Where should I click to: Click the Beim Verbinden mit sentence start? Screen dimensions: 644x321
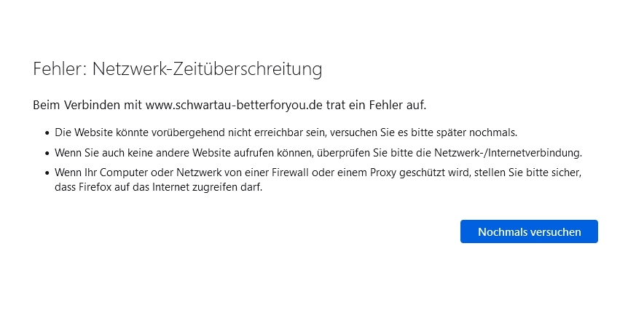click(x=88, y=106)
